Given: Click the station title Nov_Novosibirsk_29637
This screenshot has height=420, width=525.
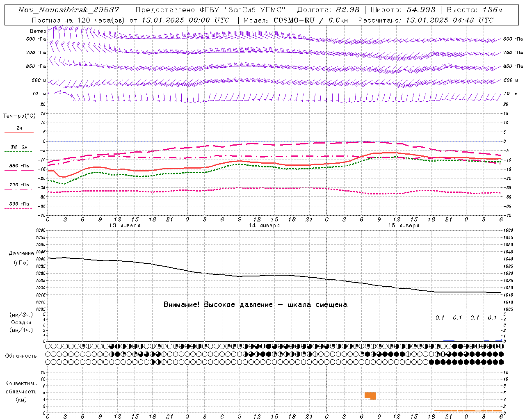Looking at the screenshot, I should [68, 10].
